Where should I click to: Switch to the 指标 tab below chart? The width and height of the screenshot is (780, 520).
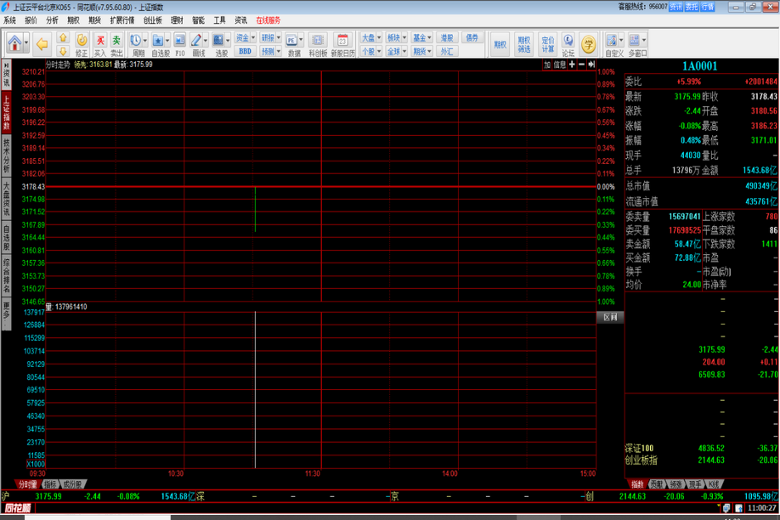50,484
